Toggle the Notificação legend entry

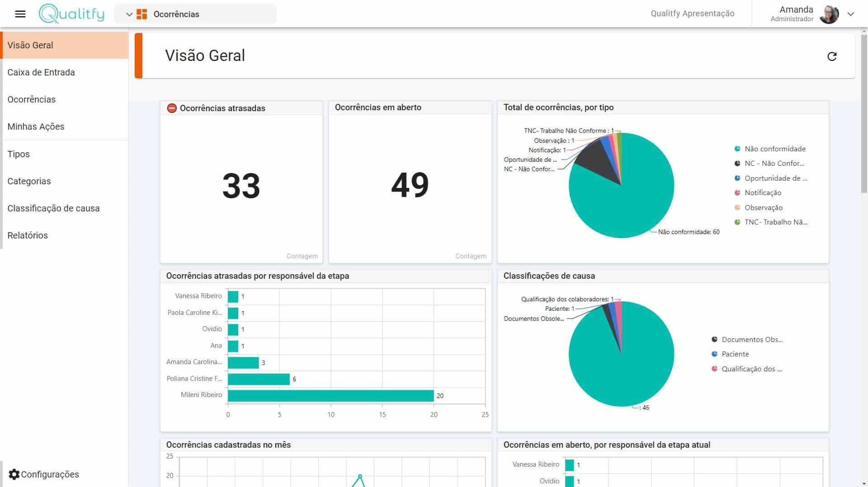coord(763,192)
